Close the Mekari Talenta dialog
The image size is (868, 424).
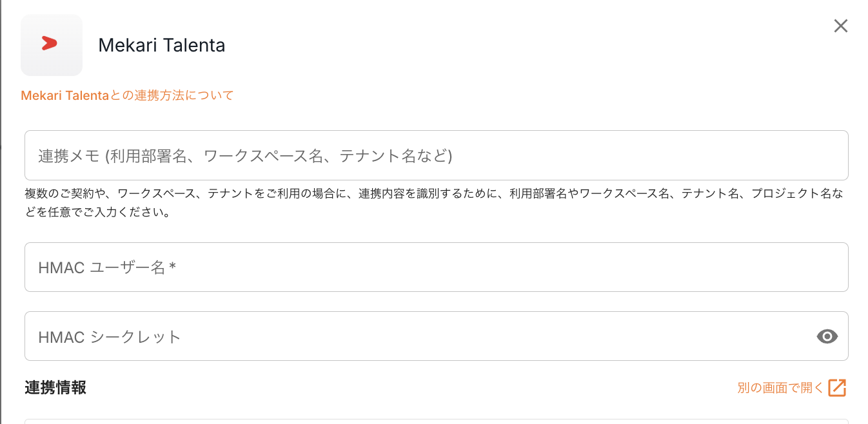click(840, 26)
